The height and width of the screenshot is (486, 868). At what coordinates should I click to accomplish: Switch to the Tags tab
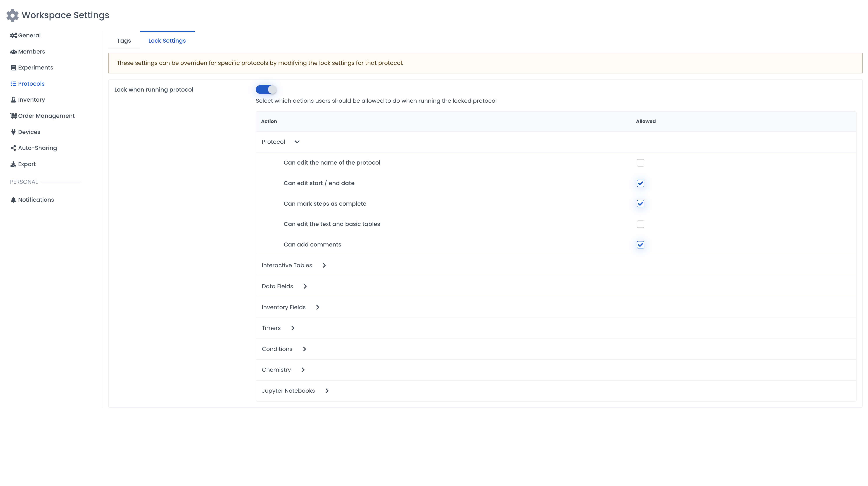tap(124, 41)
